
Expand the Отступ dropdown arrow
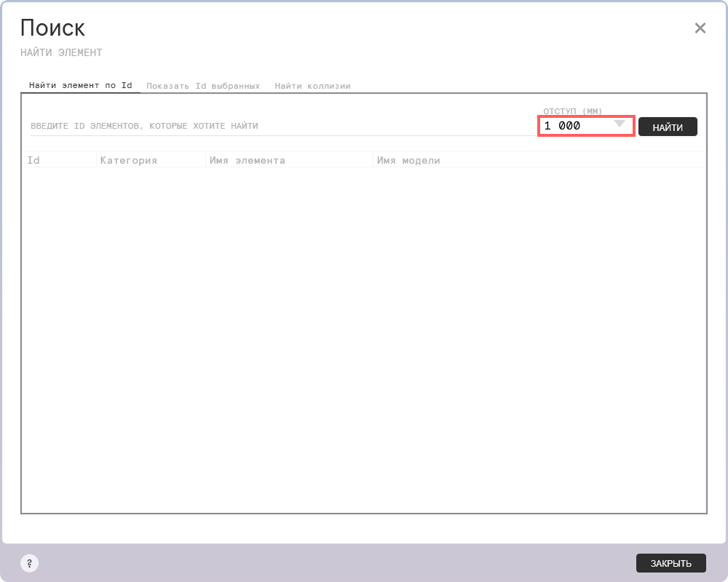(x=620, y=124)
